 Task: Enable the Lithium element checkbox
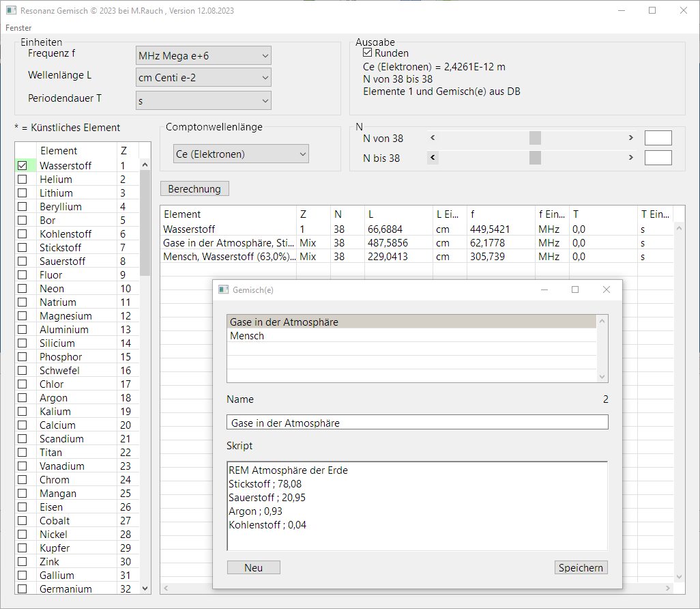click(23, 193)
